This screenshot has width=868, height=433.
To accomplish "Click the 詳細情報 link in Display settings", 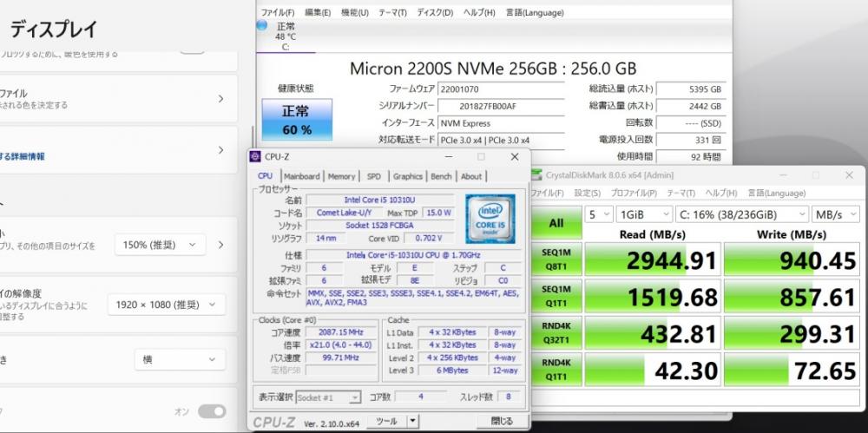I will click(x=23, y=156).
